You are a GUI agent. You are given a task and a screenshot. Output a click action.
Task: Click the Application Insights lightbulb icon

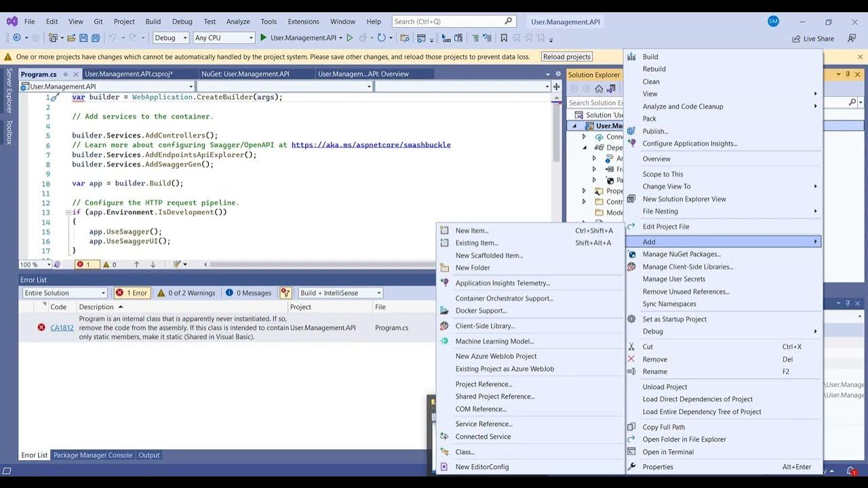631,144
